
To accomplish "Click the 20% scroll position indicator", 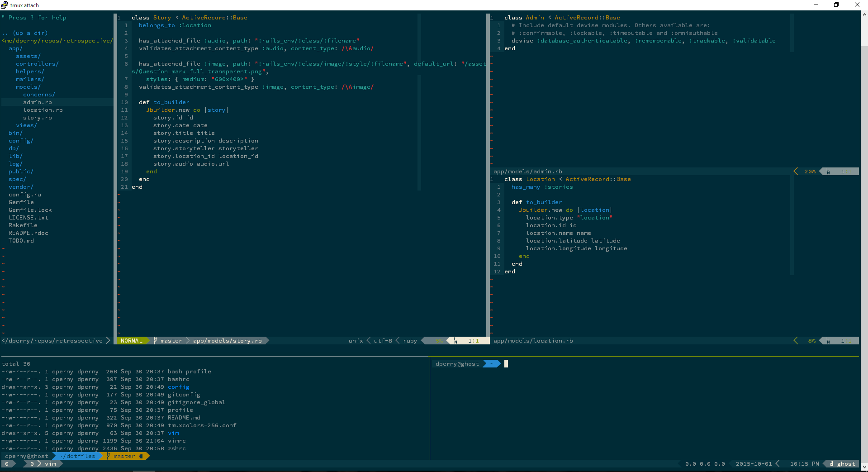I will (x=809, y=171).
